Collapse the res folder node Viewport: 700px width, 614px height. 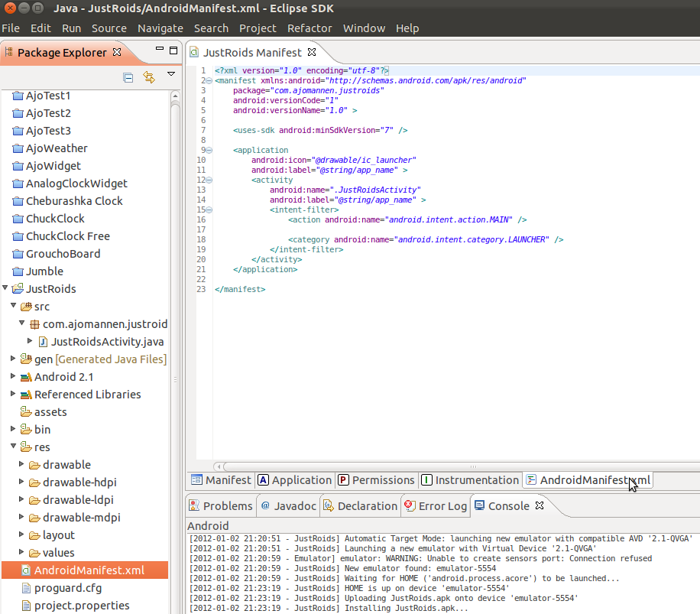(14, 446)
